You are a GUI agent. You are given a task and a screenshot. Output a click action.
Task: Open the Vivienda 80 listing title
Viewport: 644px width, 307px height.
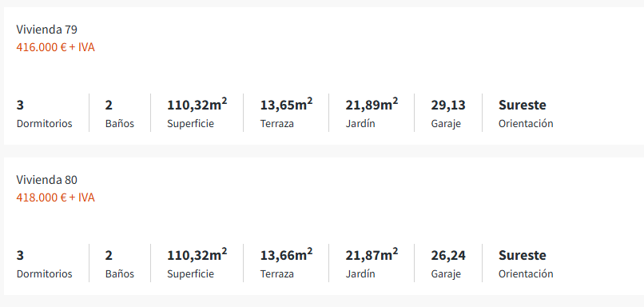tap(47, 180)
